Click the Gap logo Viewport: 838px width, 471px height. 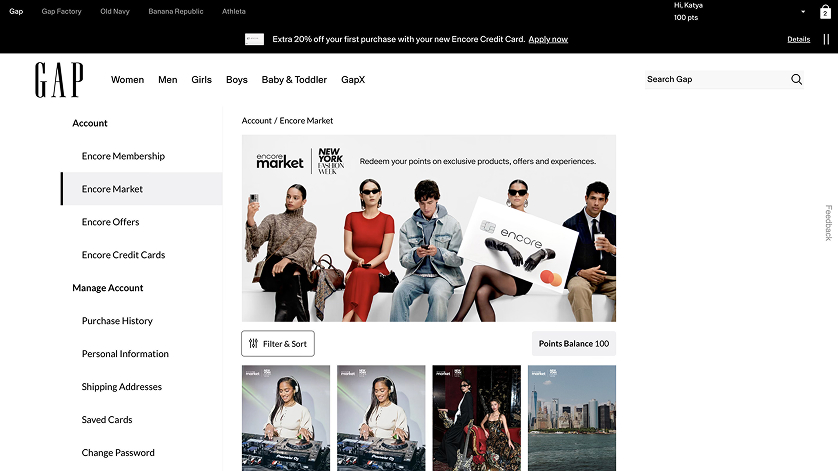click(59, 80)
